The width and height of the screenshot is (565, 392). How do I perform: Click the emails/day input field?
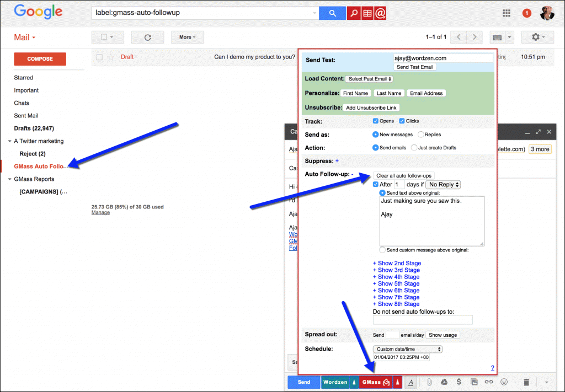click(x=392, y=335)
